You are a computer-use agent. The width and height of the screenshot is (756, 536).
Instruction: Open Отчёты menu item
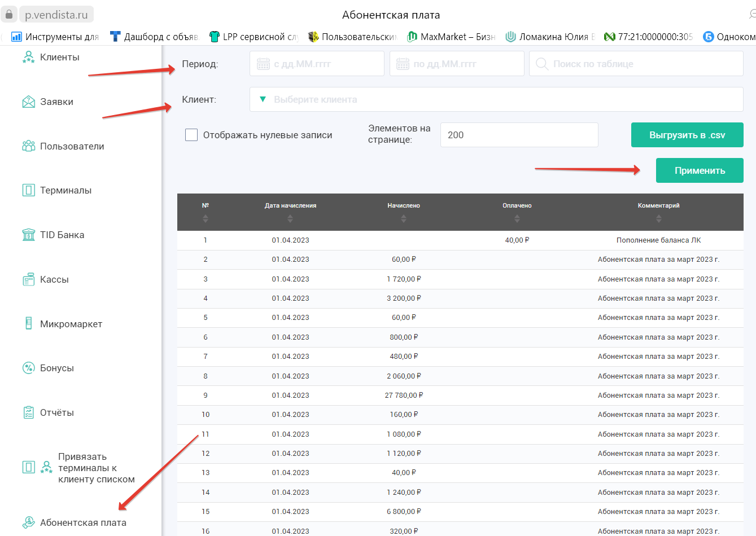point(57,412)
